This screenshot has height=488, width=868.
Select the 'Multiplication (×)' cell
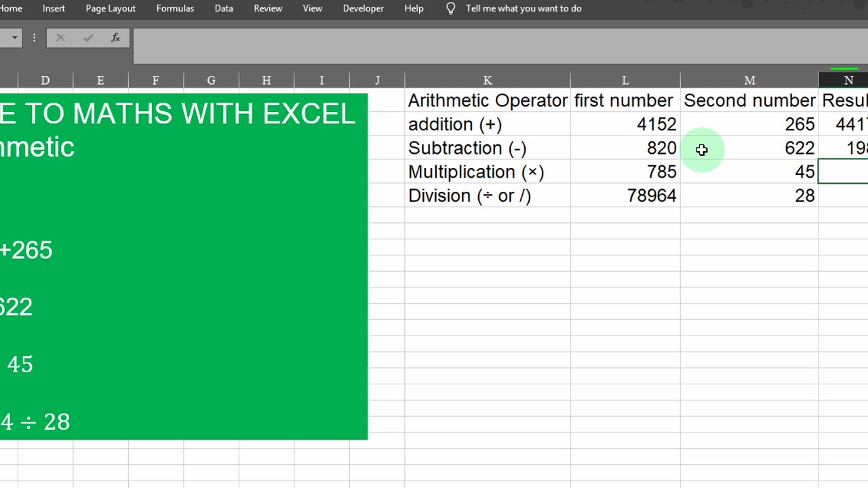488,171
